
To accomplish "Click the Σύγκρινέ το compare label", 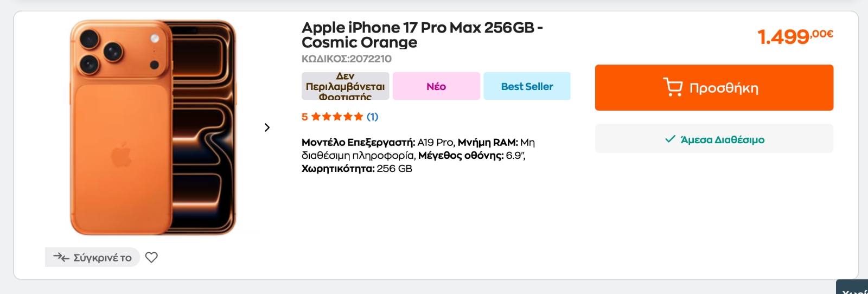I will point(103,258).
